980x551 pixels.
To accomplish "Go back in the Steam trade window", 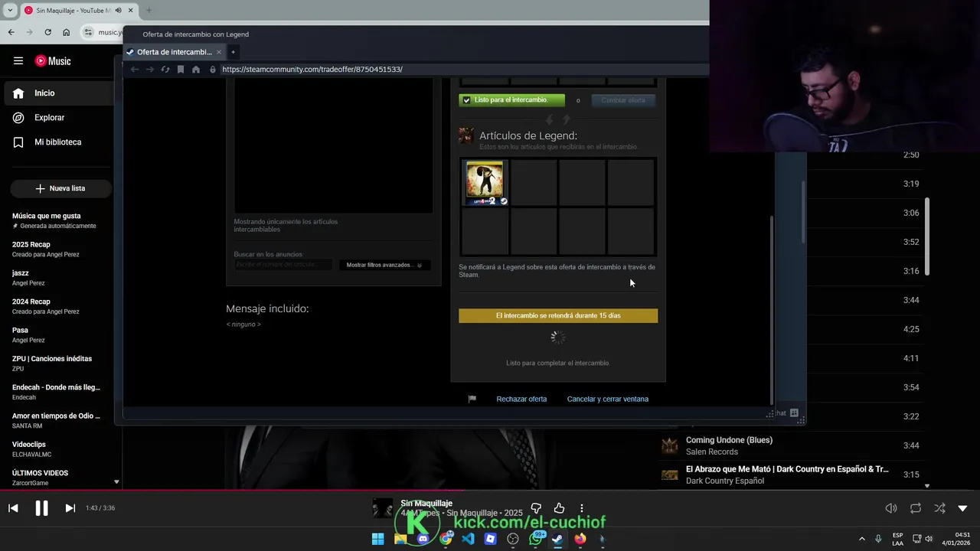I will [x=135, y=69].
